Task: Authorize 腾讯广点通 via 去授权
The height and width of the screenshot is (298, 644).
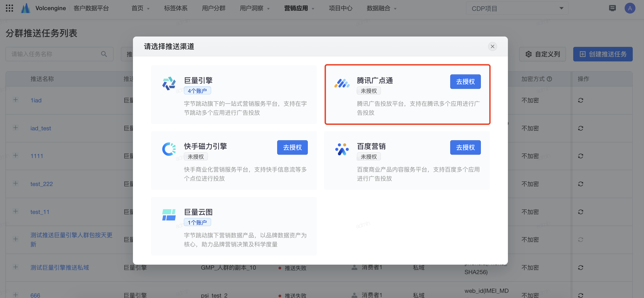Action: point(465,82)
